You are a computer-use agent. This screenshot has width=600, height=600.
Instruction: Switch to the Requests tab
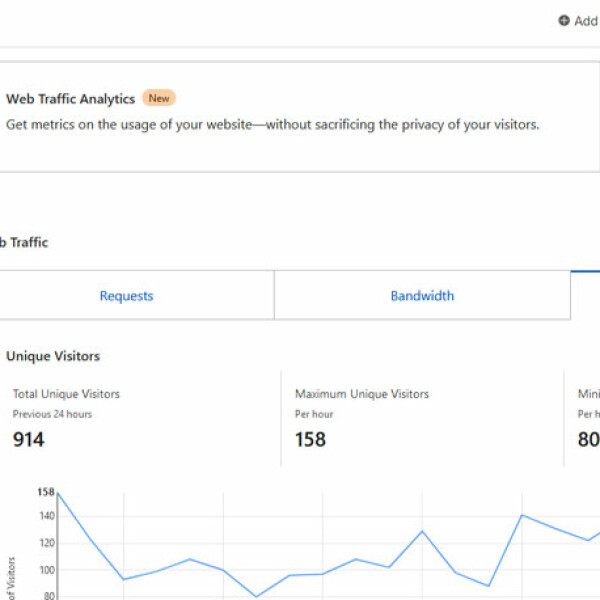(126, 296)
